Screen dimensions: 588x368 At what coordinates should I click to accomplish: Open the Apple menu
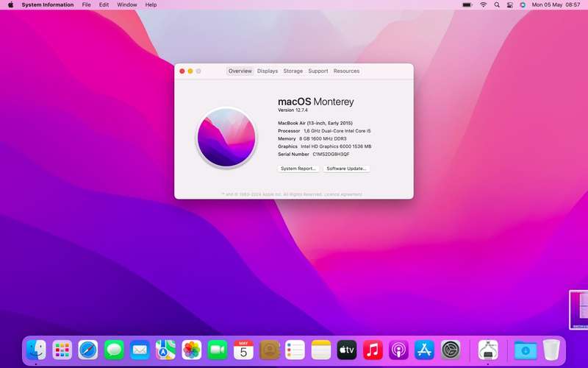click(10, 5)
